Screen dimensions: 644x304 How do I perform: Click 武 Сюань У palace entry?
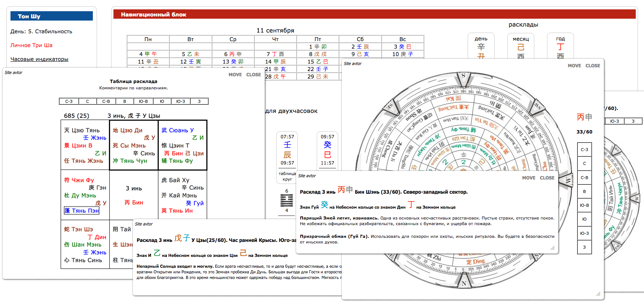(x=177, y=130)
